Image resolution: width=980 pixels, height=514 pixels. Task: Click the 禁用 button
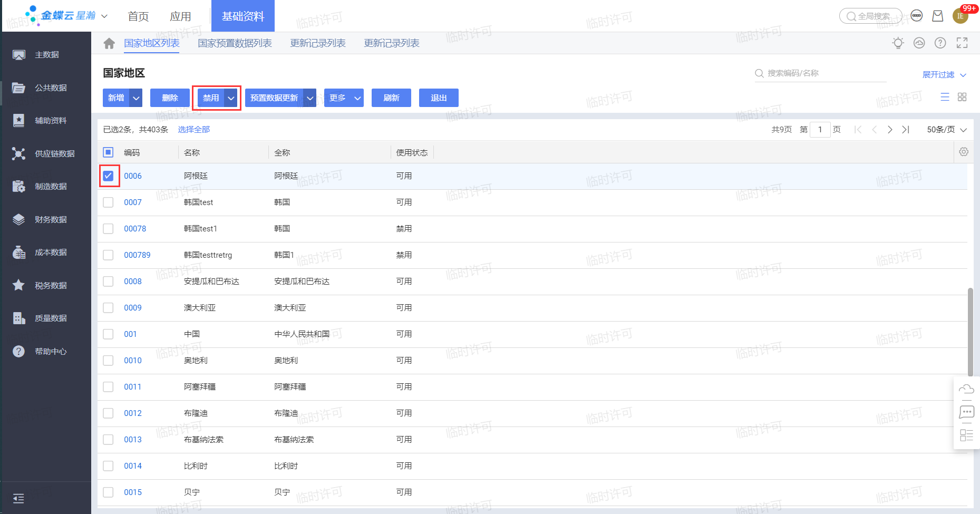tap(211, 98)
